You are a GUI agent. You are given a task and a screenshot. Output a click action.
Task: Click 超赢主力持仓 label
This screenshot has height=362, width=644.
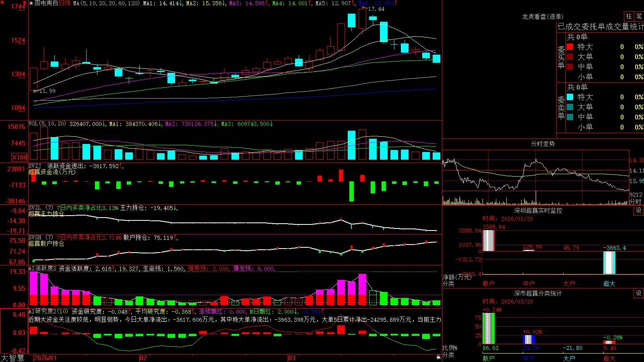46,214
